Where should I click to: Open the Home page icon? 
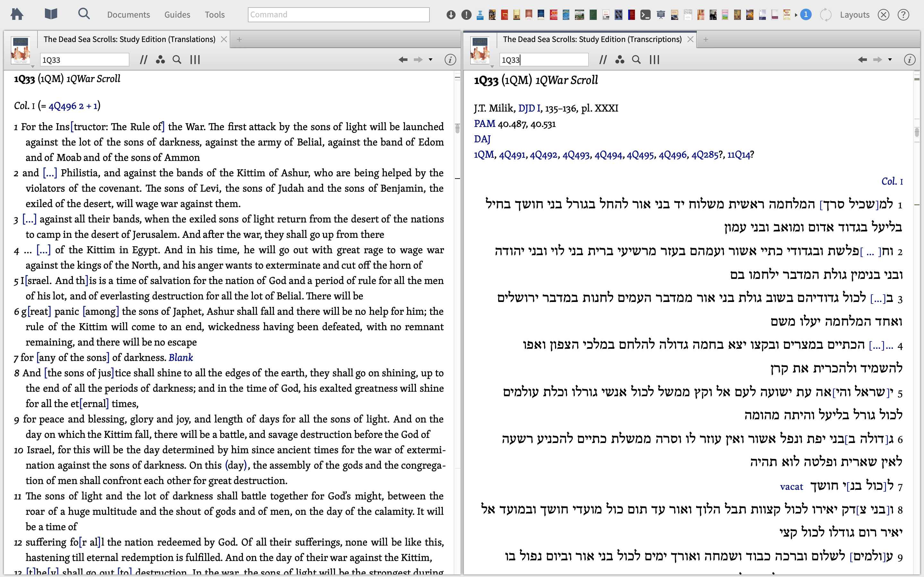pos(17,14)
